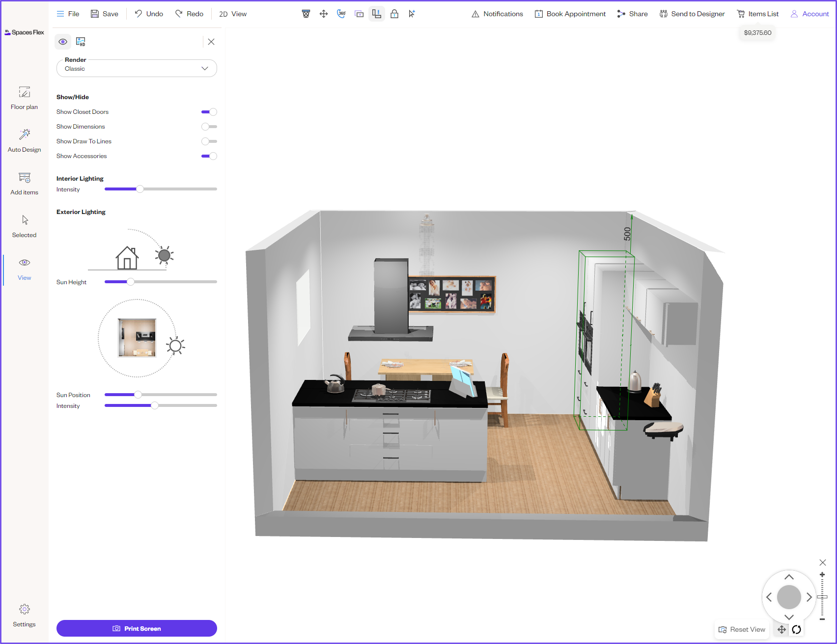Viewport: 837px width, 644px height.
Task: Open Add items in the sidebar
Action: pos(24,183)
